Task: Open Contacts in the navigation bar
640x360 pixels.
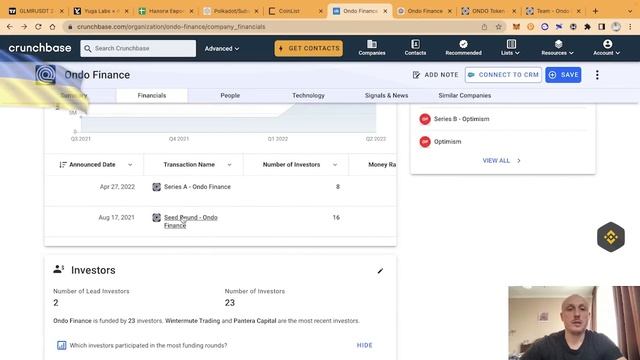Action: (415, 48)
